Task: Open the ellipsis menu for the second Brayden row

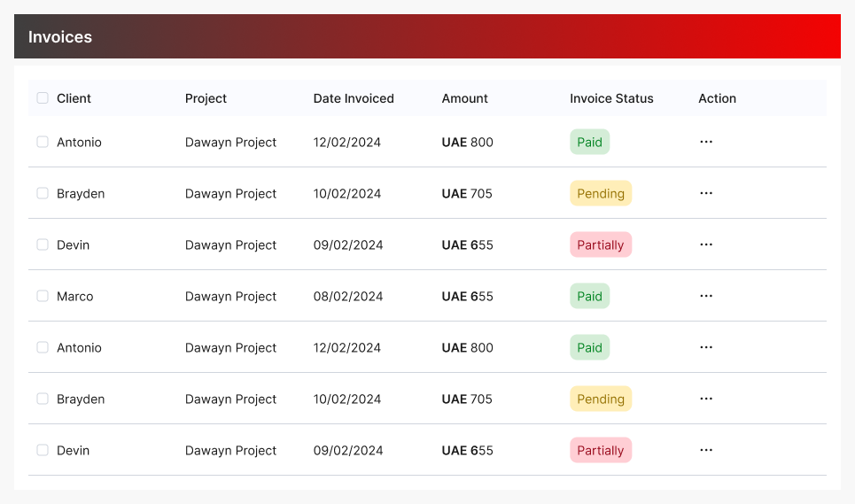Action: (x=705, y=399)
